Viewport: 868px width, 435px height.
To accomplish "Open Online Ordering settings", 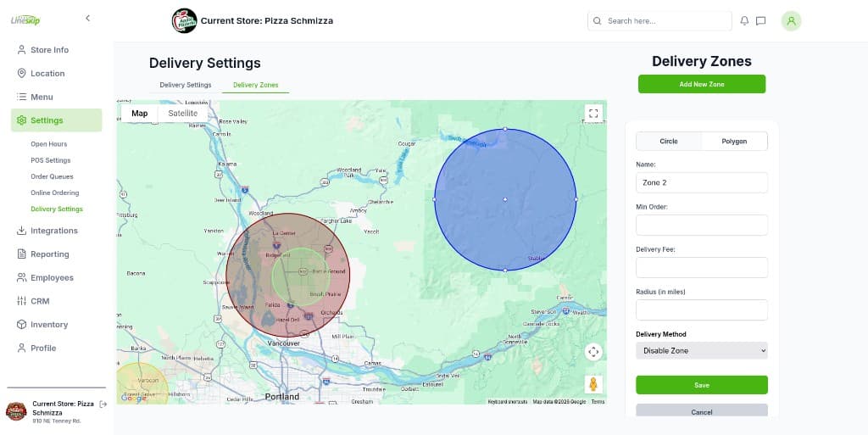I will point(55,193).
